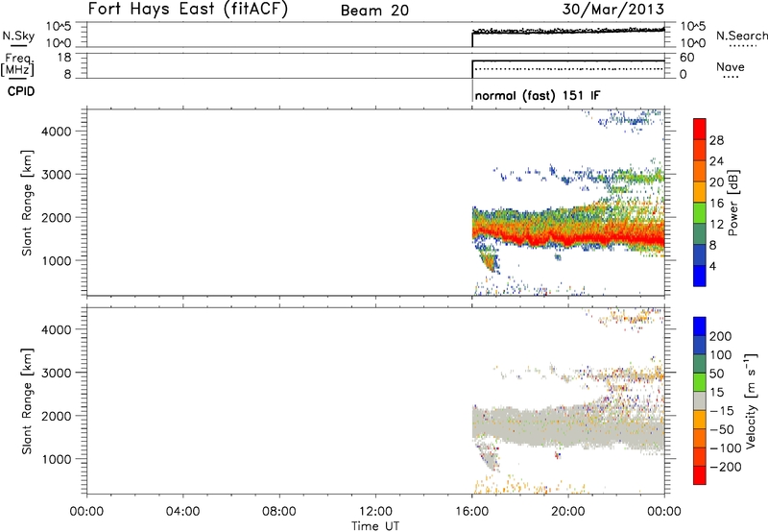Select the '-50' velocity colorbar label
The width and height of the screenshot is (768, 532).
(722, 429)
